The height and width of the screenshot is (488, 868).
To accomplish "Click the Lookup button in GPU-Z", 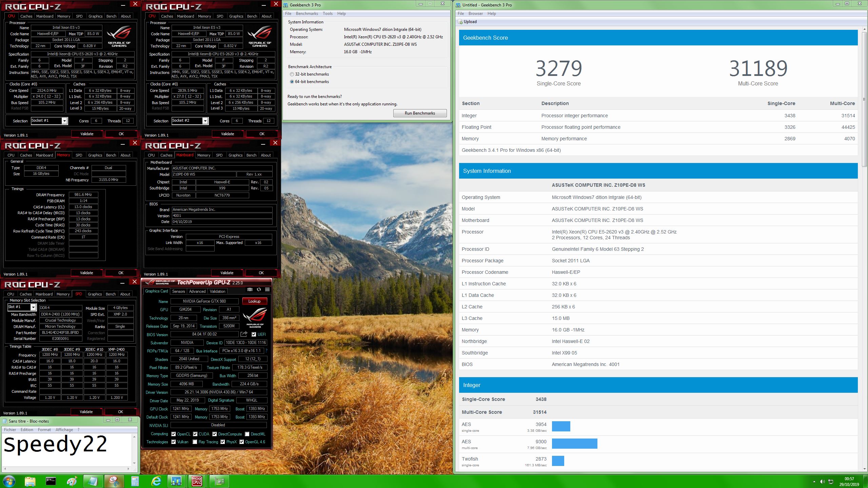I will coord(254,301).
